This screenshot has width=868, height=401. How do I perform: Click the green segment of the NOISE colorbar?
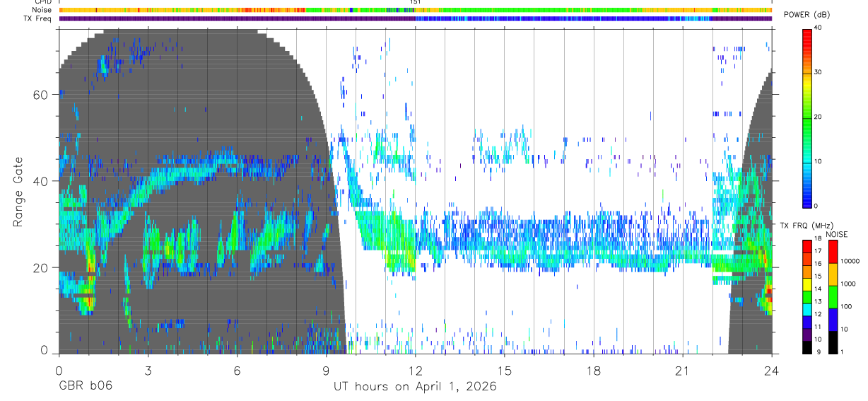click(833, 296)
